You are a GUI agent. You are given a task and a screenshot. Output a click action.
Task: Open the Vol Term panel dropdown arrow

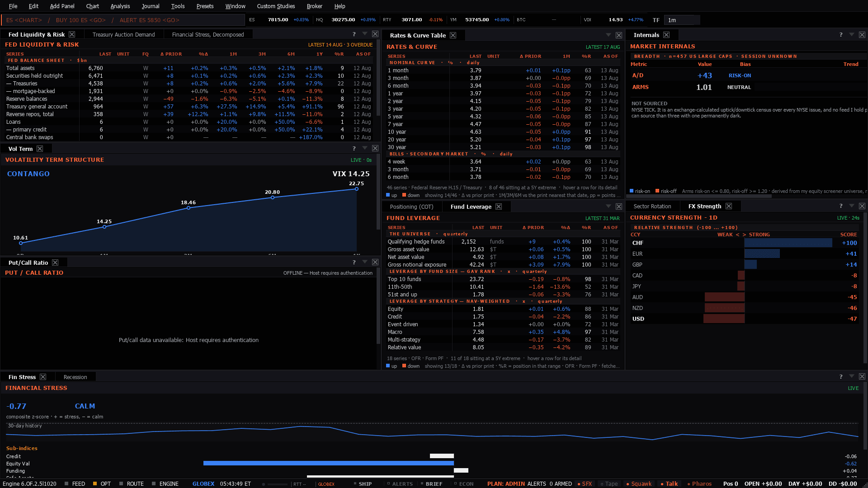(365, 148)
